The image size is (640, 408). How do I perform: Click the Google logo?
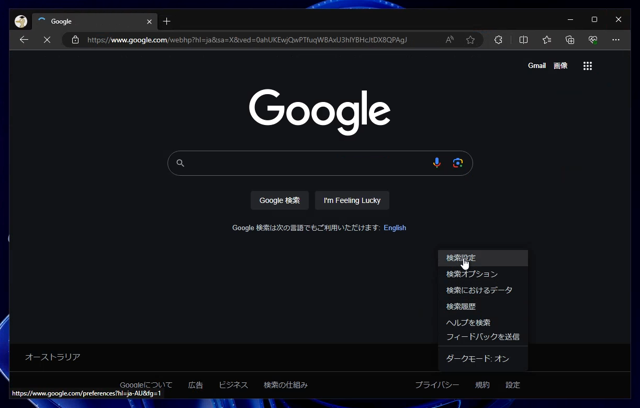pos(320,111)
